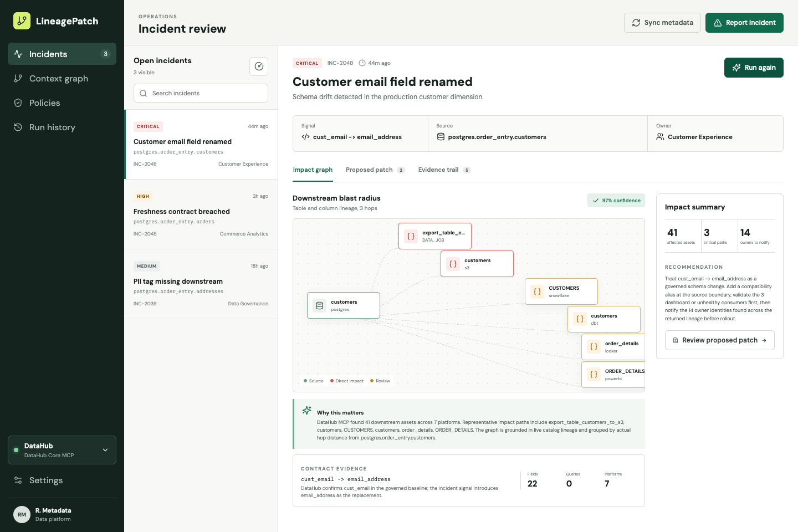Switch to the Evidence trail tab
Screen dimensions: 798x532
click(x=444, y=170)
